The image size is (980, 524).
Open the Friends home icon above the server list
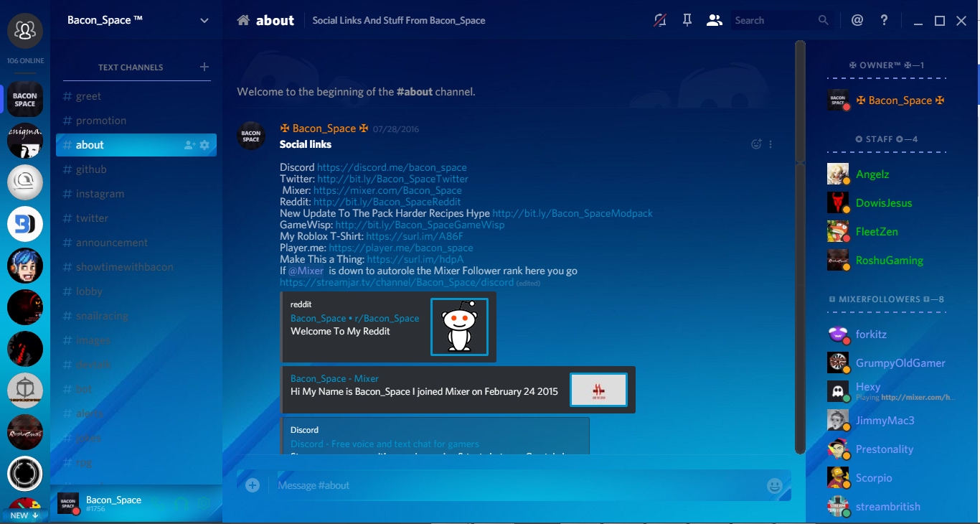(25, 30)
